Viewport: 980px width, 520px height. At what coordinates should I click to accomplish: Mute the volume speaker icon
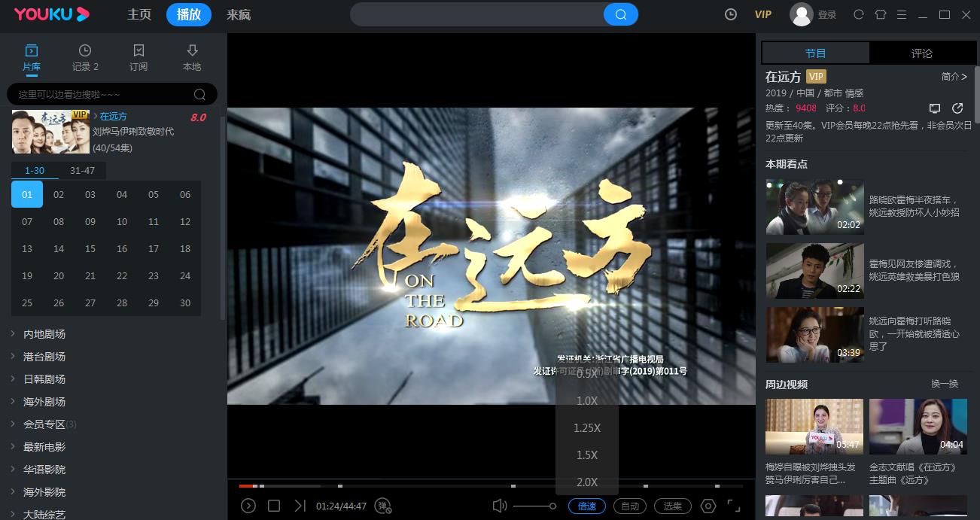tap(499, 506)
